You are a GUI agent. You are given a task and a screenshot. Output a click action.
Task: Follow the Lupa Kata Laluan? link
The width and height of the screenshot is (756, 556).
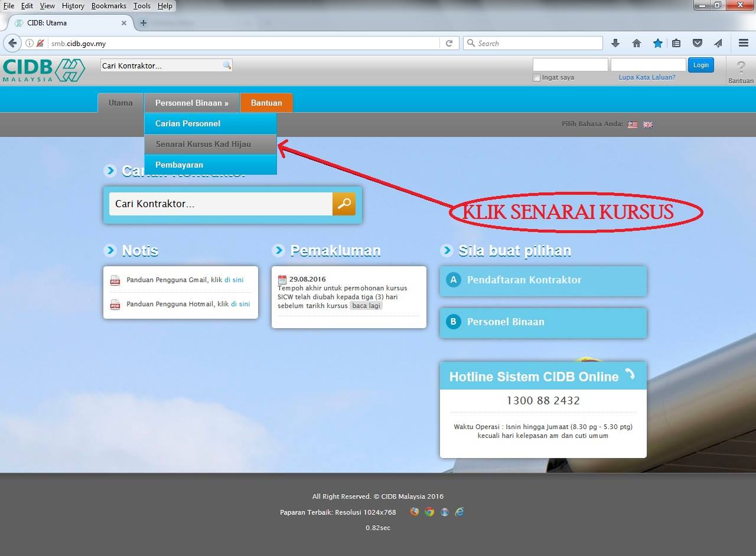pos(647,77)
